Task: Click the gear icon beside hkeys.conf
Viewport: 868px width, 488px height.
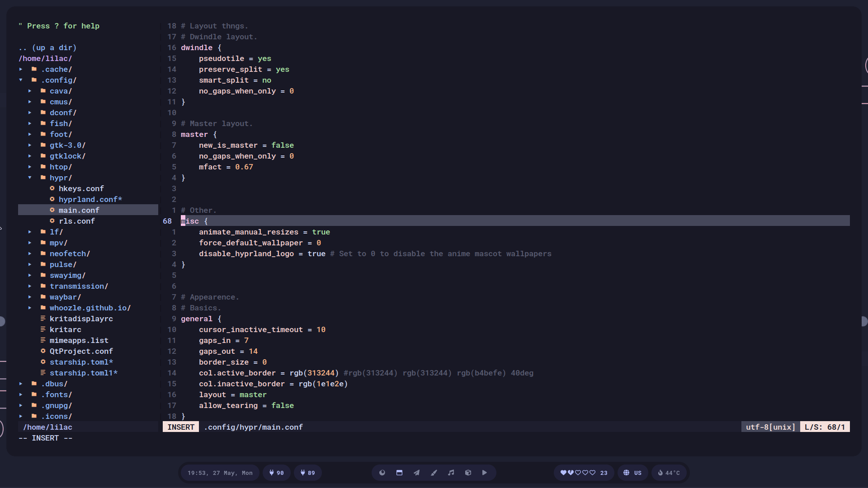Action: (52, 188)
